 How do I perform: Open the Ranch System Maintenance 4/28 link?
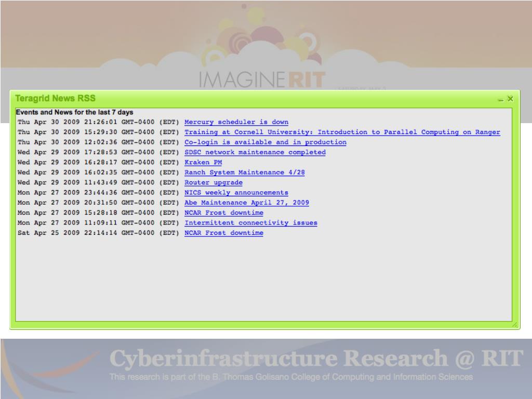pos(244,172)
